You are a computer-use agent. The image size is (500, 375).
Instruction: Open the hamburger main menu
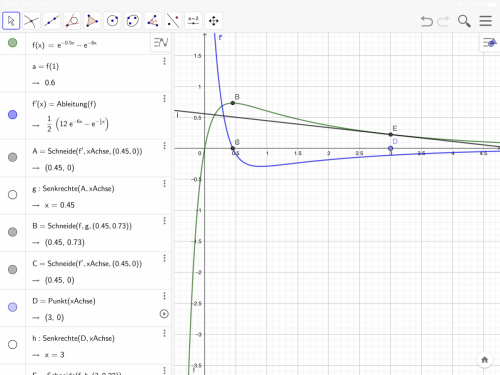[486, 21]
